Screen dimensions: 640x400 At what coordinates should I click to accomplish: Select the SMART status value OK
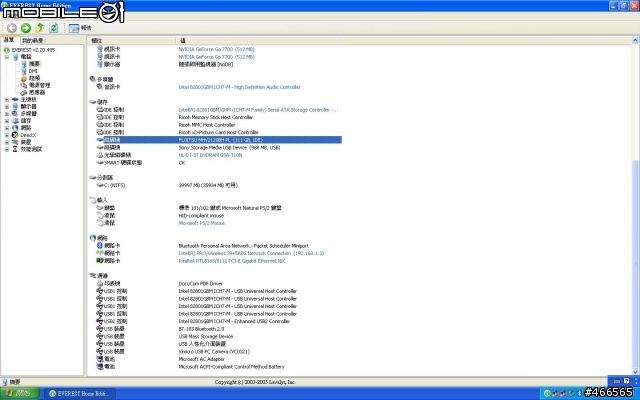[182, 162]
